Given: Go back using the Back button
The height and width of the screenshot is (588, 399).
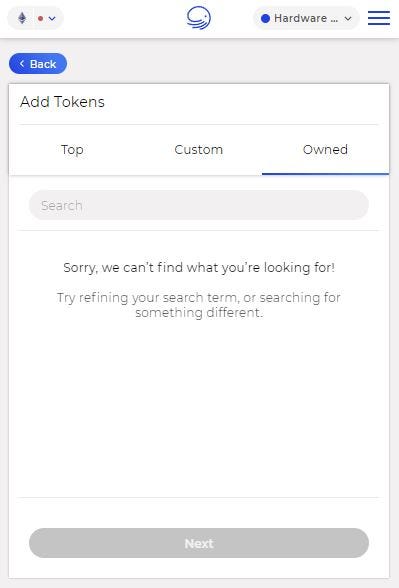Looking at the screenshot, I should [38, 64].
